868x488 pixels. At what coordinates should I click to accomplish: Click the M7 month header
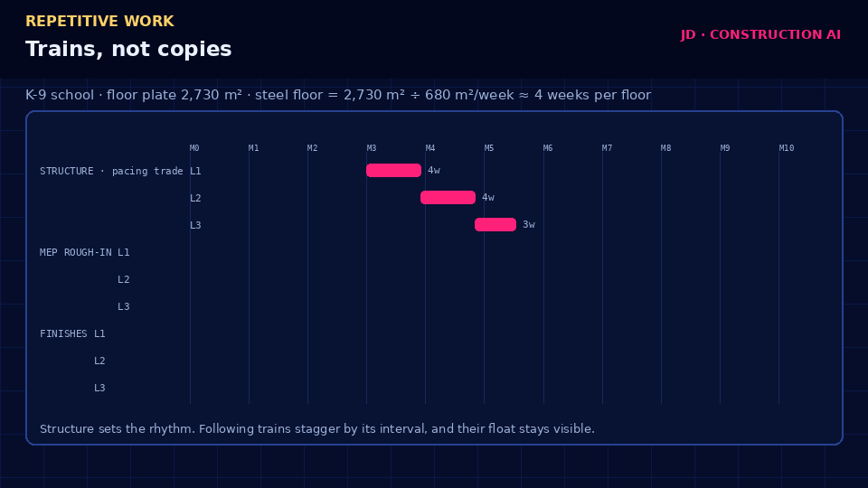pyautogui.click(x=608, y=148)
